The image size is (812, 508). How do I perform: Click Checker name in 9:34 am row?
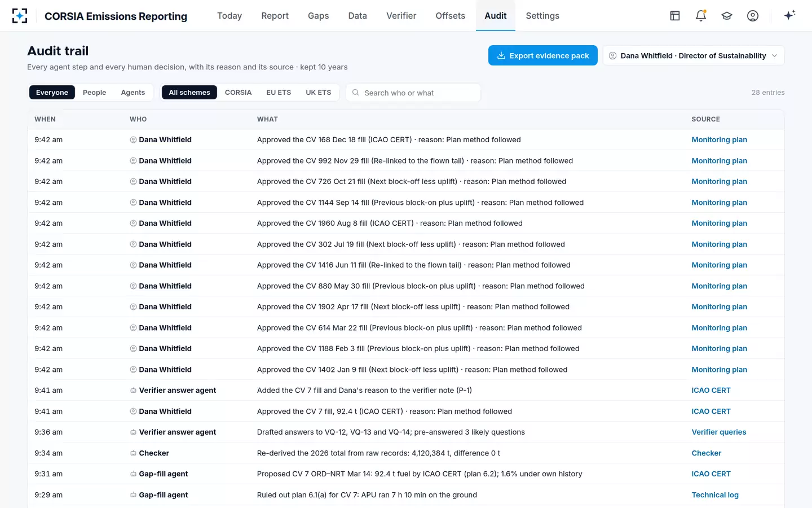pyautogui.click(x=154, y=453)
